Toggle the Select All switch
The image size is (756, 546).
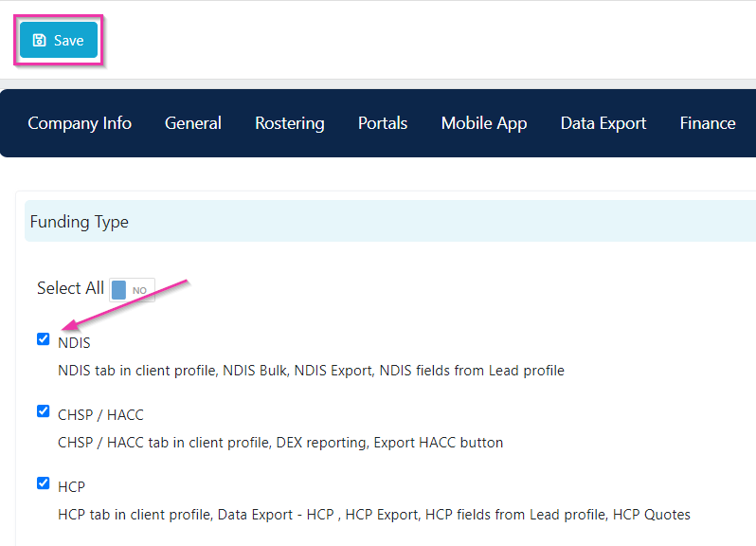tap(132, 290)
